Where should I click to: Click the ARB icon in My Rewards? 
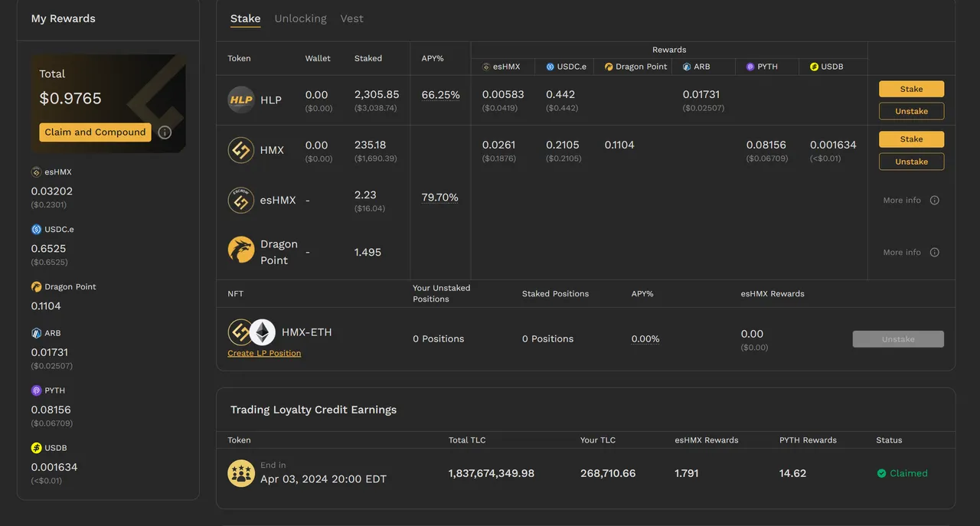[x=36, y=333]
